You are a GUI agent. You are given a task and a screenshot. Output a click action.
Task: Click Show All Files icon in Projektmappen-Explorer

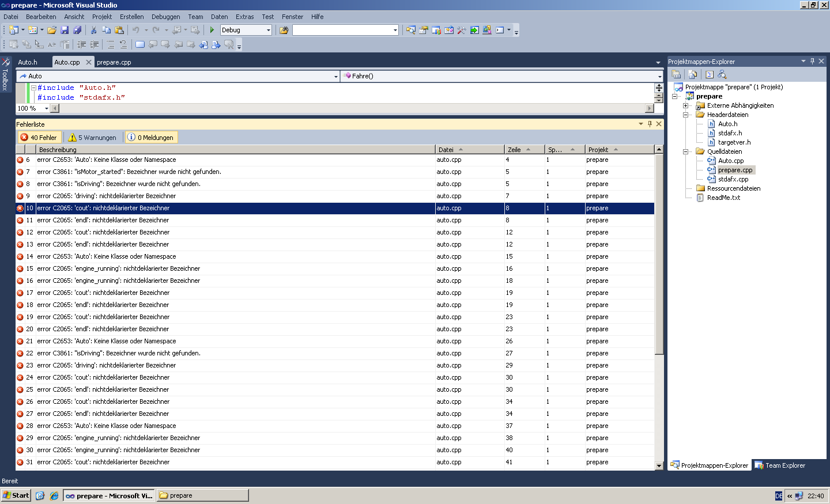[x=693, y=74]
